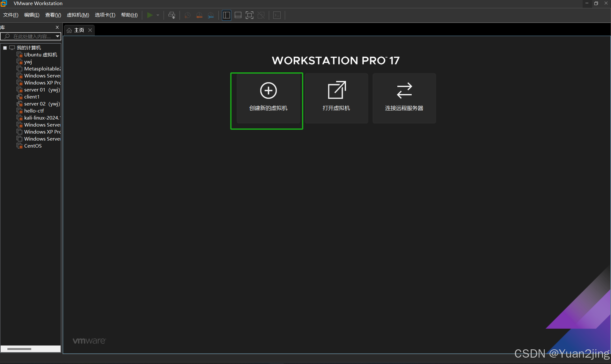Click the green power-on play icon
Image resolution: width=611 pixels, height=364 pixels.
pyautogui.click(x=150, y=15)
